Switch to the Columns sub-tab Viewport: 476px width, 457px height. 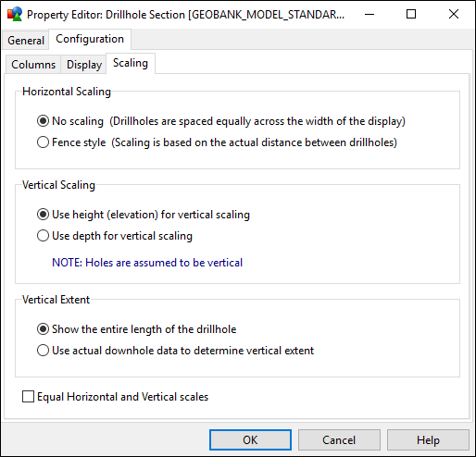pyautogui.click(x=33, y=65)
